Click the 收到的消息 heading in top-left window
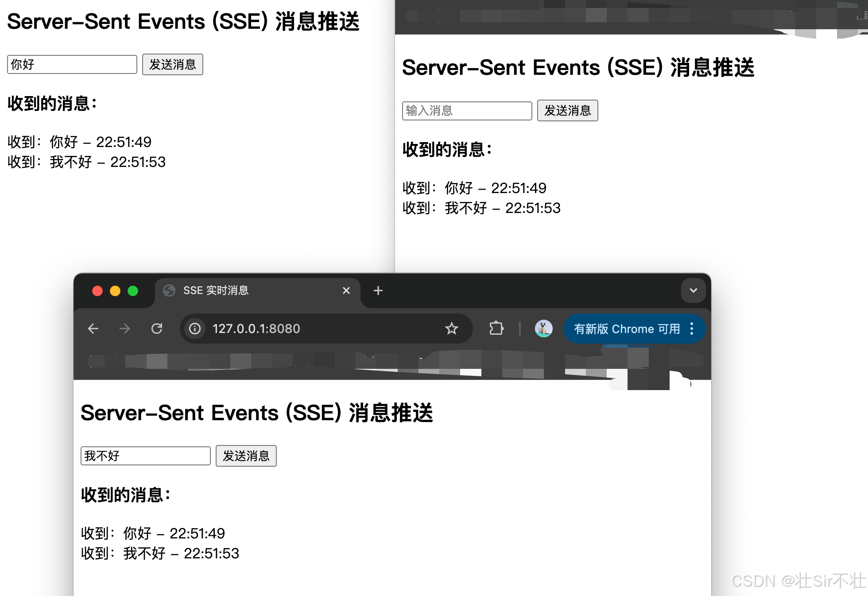The height and width of the screenshot is (596, 868). pos(52,104)
